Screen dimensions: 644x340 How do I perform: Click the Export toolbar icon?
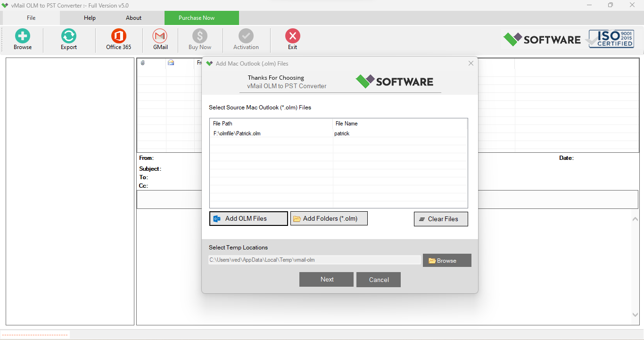point(69,36)
